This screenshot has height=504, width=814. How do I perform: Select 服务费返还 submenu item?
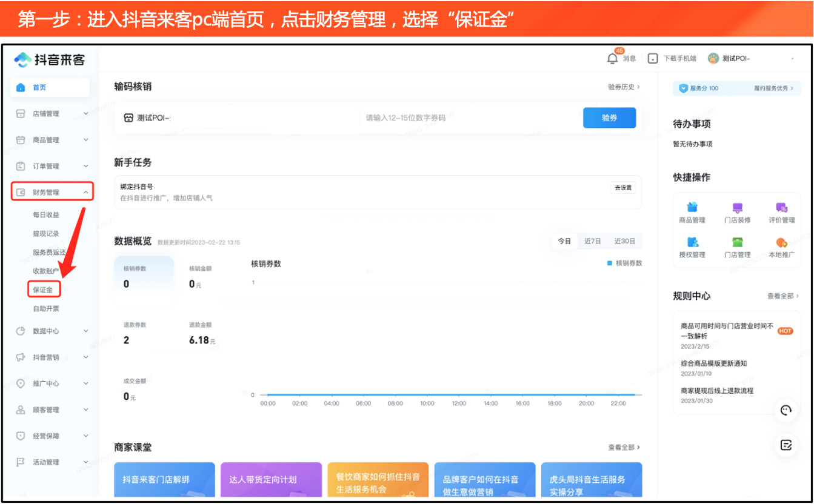coord(50,253)
